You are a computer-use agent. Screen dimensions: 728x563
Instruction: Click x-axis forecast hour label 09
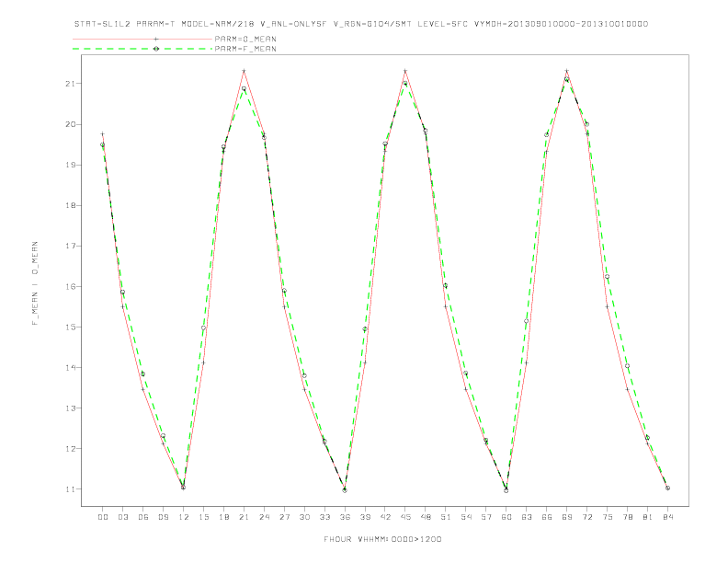(163, 517)
